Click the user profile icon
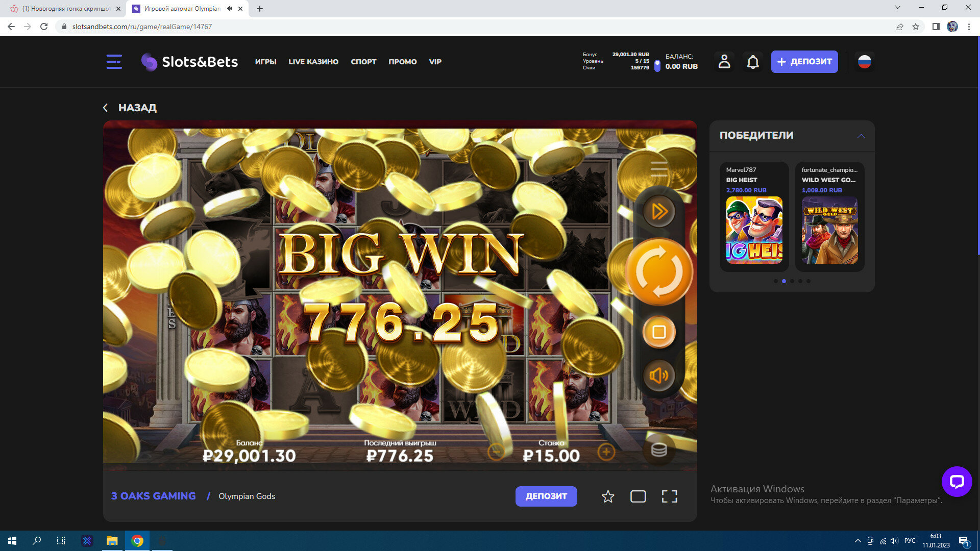 (x=724, y=62)
